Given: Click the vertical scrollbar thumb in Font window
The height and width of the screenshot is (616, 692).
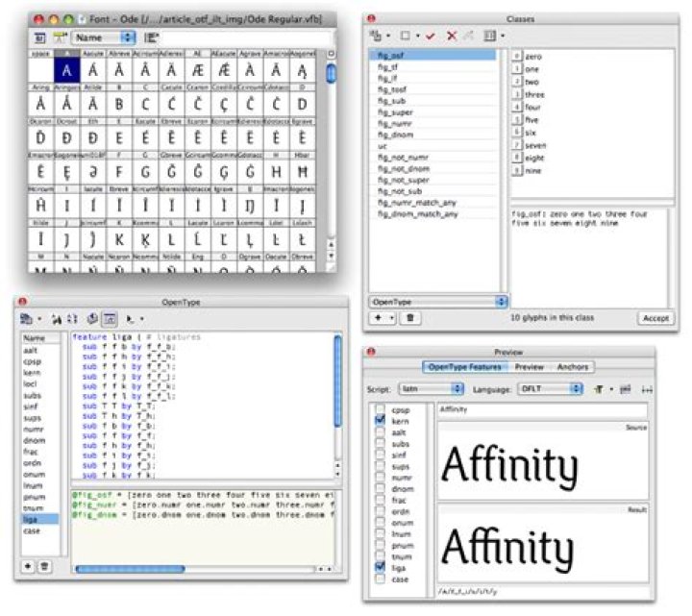Looking at the screenshot, I should tap(331, 73).
